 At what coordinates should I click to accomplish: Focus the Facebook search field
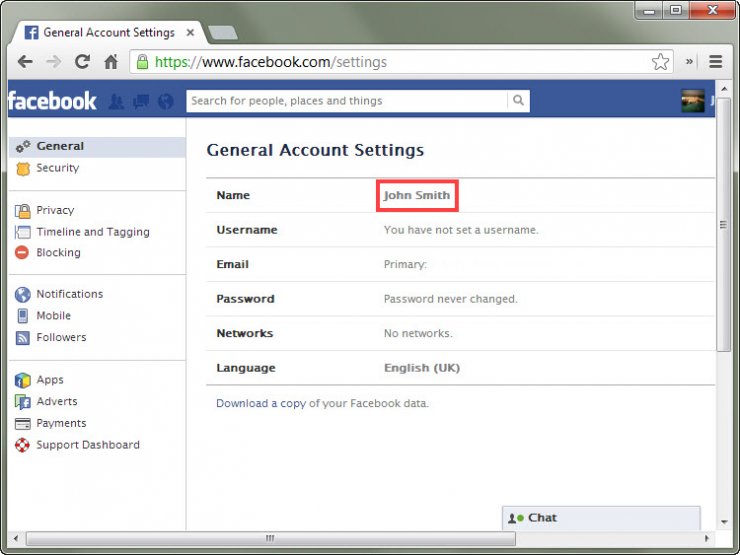coord(347,101)
